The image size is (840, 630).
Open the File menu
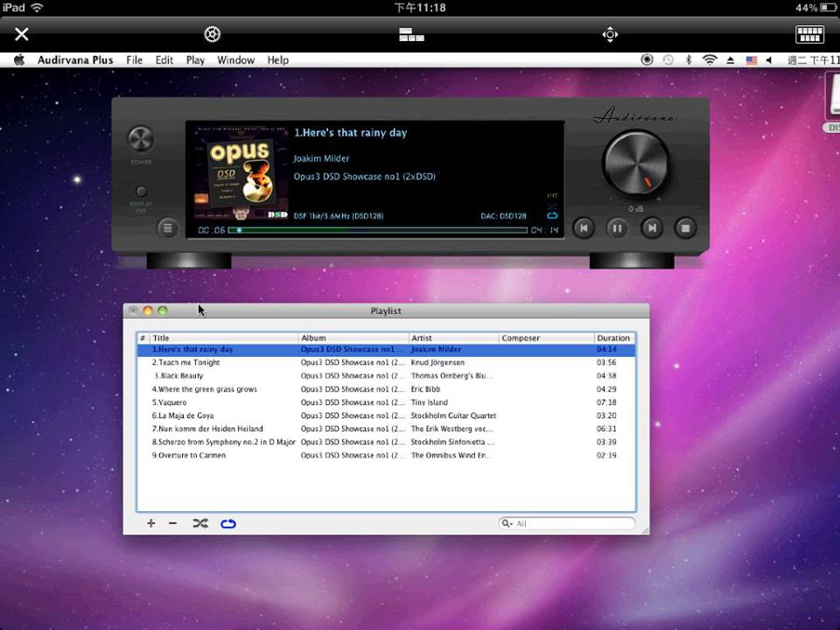click(135, 60)
